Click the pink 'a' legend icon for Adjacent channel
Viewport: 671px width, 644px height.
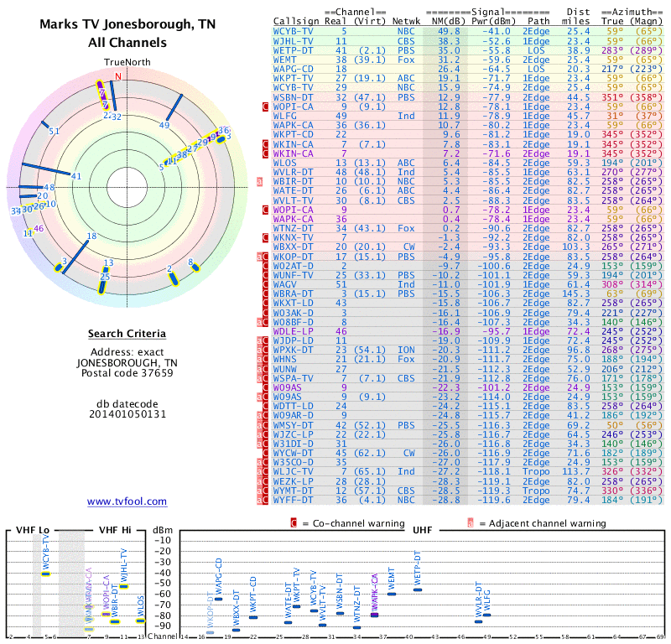471,523
